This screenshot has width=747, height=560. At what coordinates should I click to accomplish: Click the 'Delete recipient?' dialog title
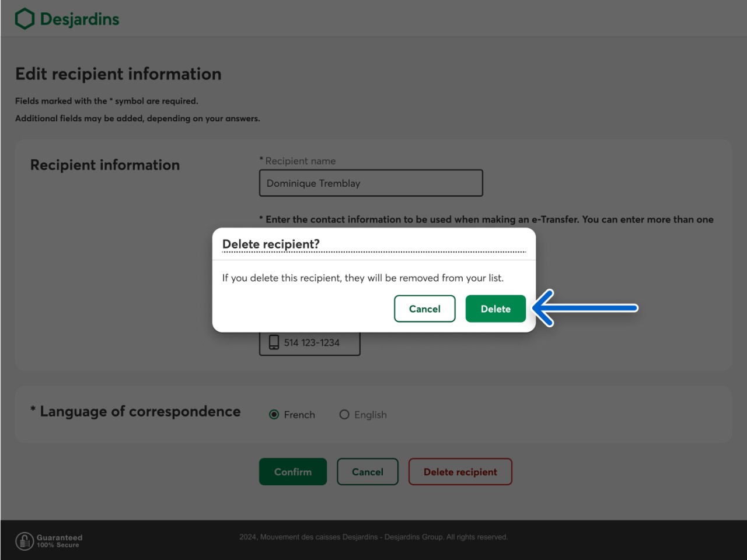click(271, 244)
